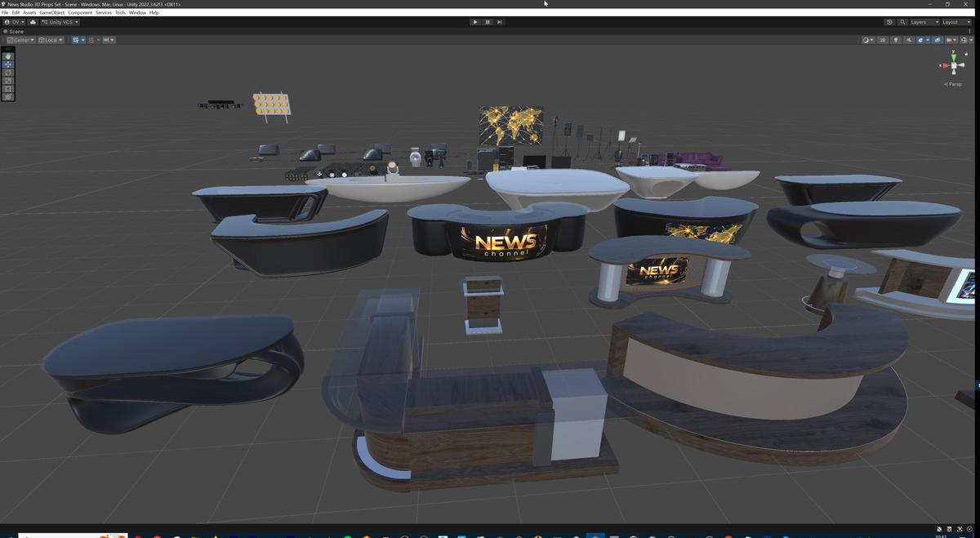This screenshot has width=980, height=538.
Task: Open the Window menu
Action: tap(137, 13)
